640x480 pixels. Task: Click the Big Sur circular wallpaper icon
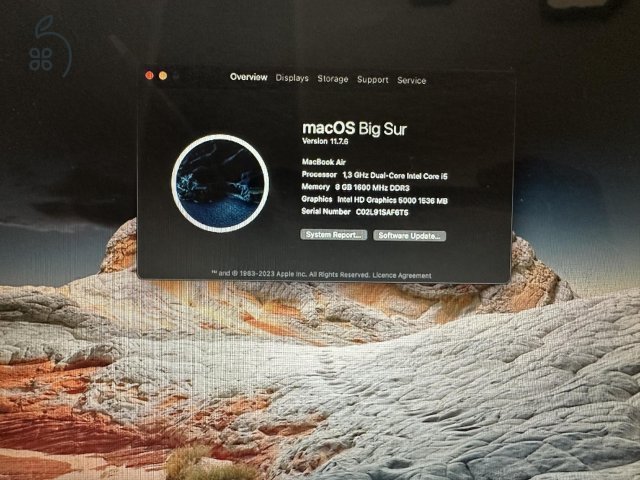[220, 183]
